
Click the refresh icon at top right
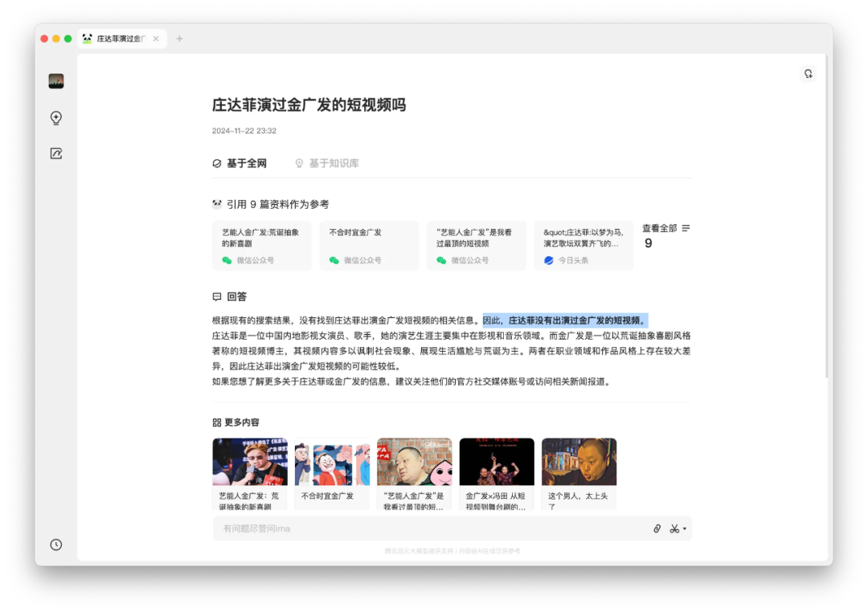tap(809, 74)
